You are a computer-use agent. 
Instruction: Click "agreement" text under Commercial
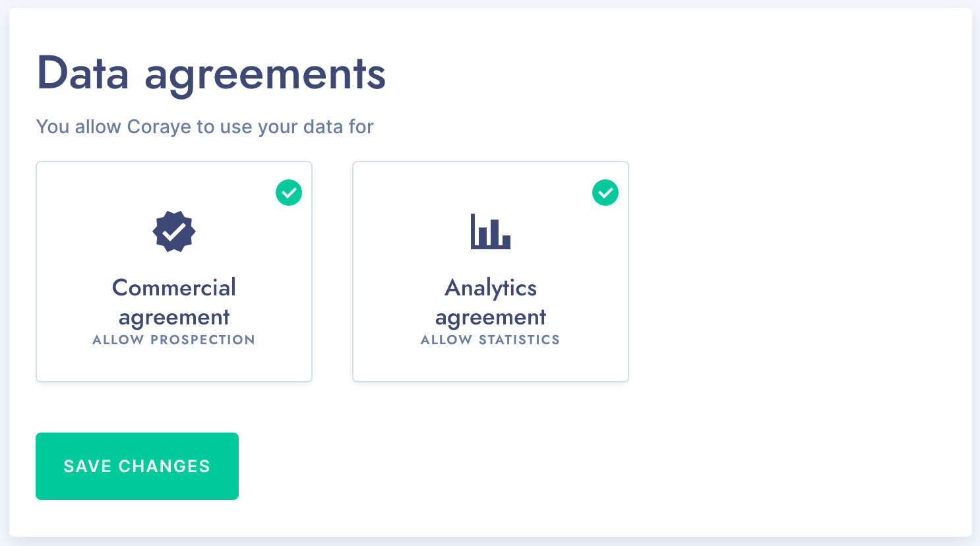[174, 318]
